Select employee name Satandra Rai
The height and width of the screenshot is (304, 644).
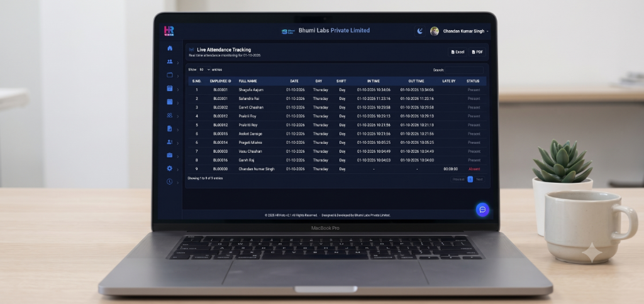[x=249, y=99]
